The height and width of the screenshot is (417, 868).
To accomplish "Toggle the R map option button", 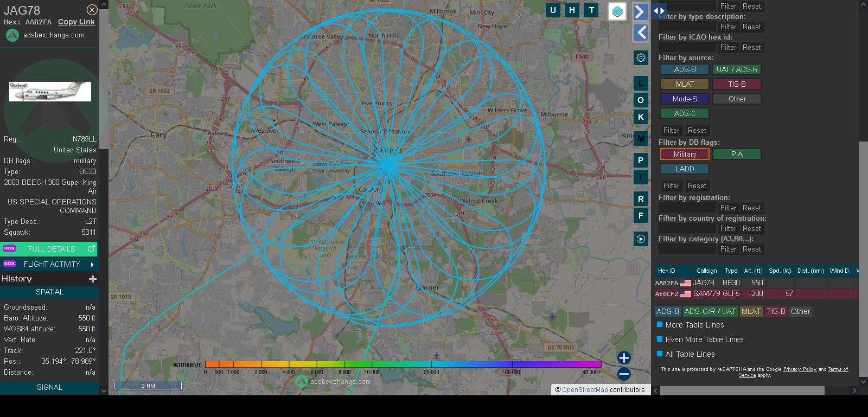I will pyautogui.click(x=641, y=199).
